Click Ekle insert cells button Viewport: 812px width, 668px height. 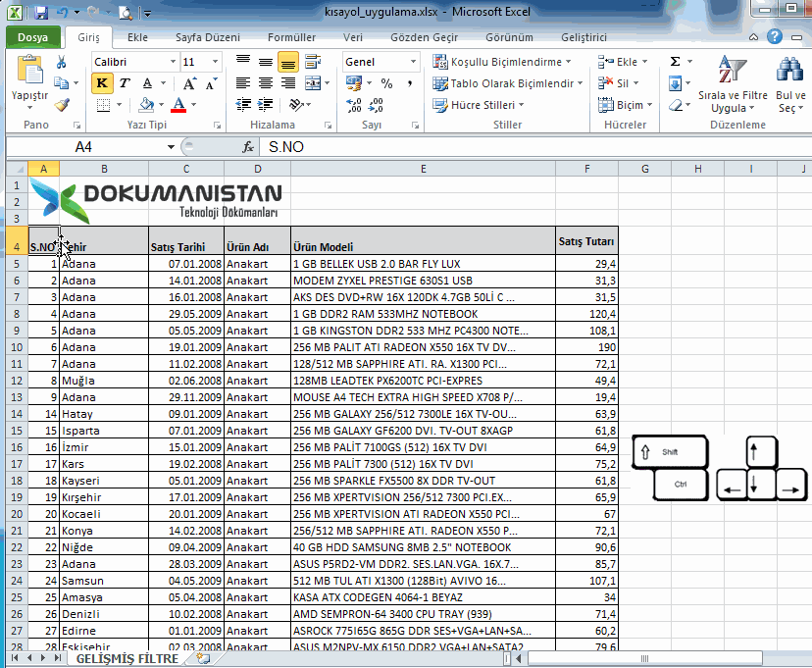click(623, 62)
